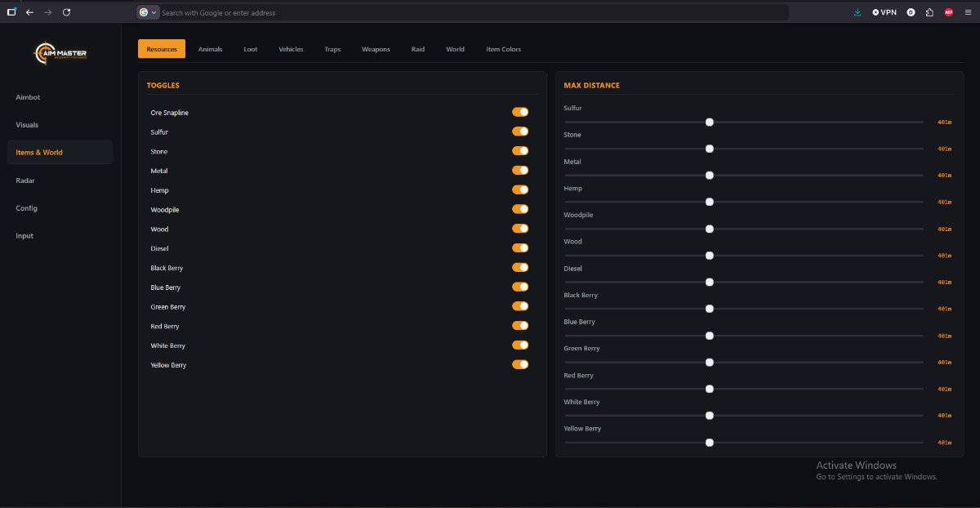980x508 pixels.
Task: Click the browser back arrow
Action: coord(30,12)
